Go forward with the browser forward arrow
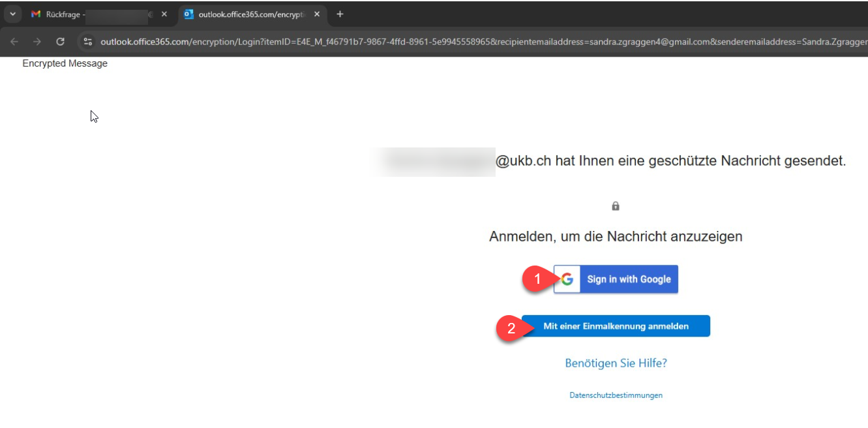Viewport: 868px width, 428px height. [37, 42]
